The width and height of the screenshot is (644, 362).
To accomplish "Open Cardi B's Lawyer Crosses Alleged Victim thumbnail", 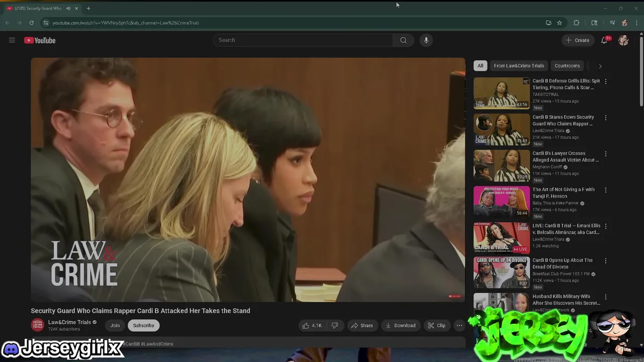I will 502,165.
